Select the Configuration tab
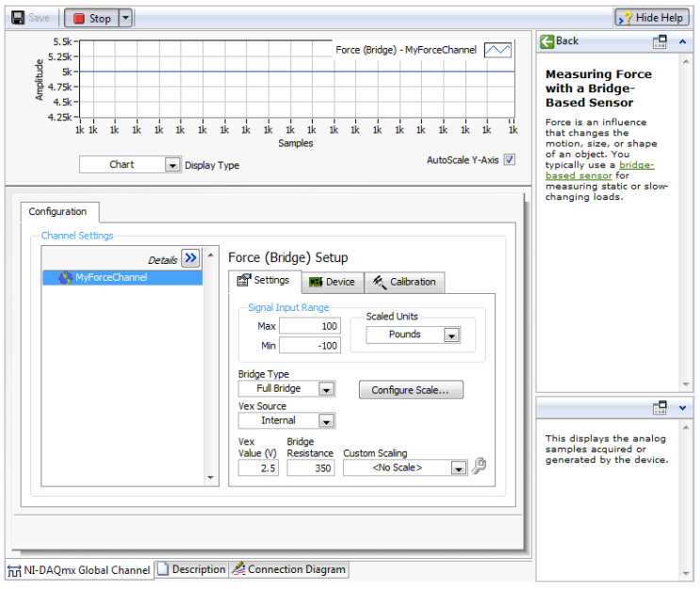Image resolution: width=700 pixels, height=589 pixels. coord(57,212)
